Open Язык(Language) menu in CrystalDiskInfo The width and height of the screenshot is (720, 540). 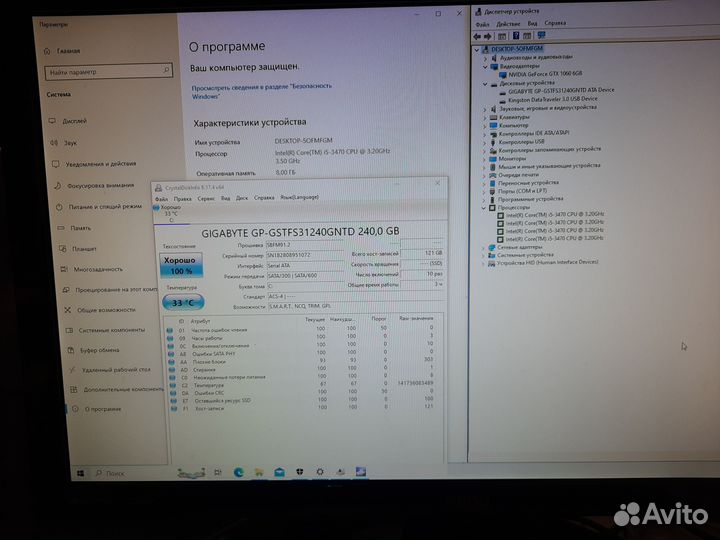[299, 197]
